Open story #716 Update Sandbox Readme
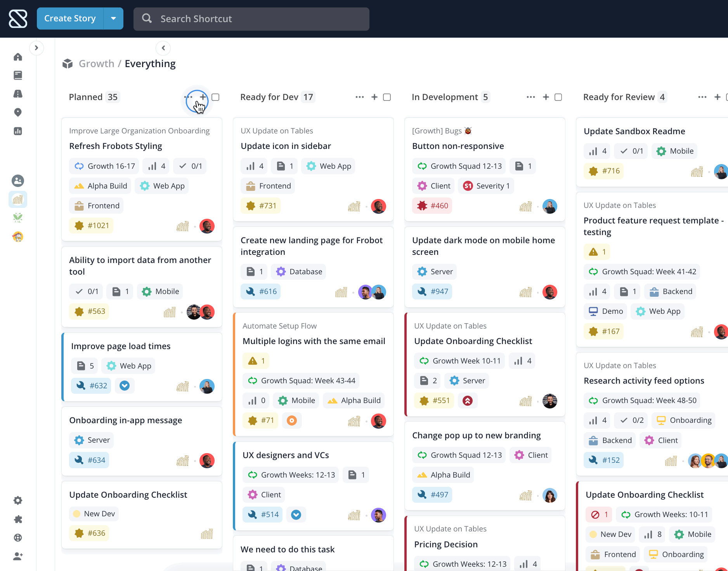The width and height of the screenshot is (728, 571). [634, 131]
